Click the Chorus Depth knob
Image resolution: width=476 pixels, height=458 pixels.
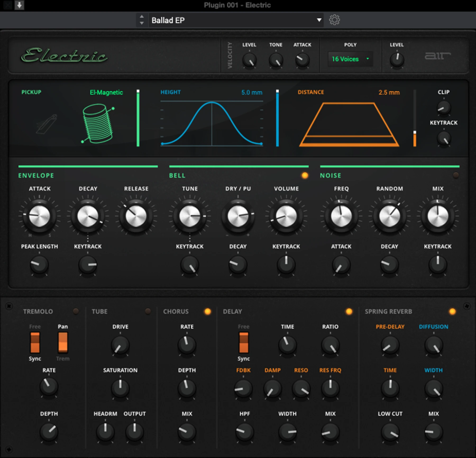[x=187, y=388]
